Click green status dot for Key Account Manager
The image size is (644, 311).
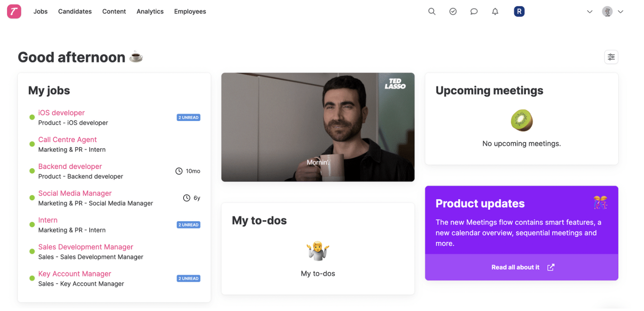click(x=32, y=278)
